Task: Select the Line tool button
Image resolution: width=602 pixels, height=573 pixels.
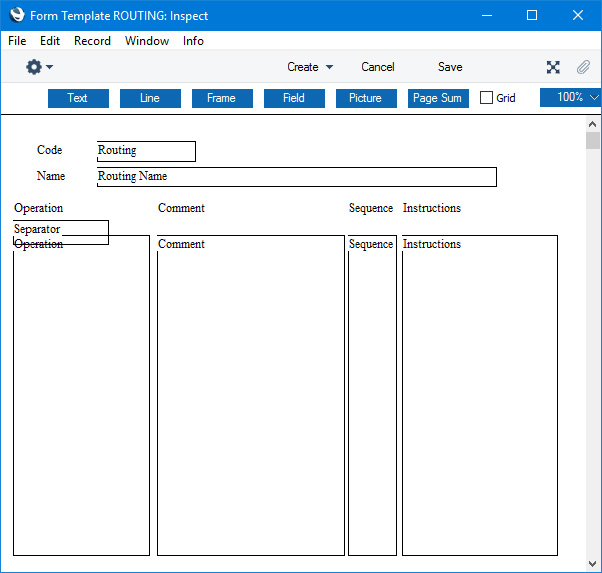Action: [x=150, y=98]
